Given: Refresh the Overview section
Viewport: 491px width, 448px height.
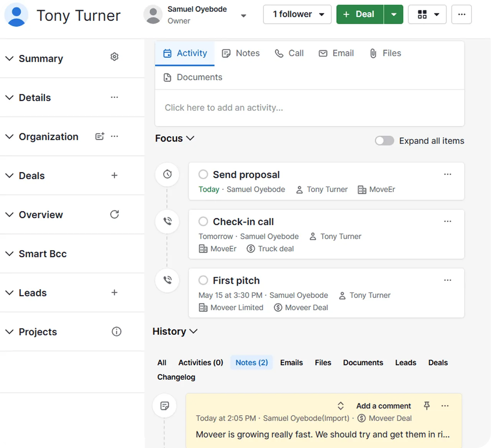Looking at the screenshot, I should (114, 214).
